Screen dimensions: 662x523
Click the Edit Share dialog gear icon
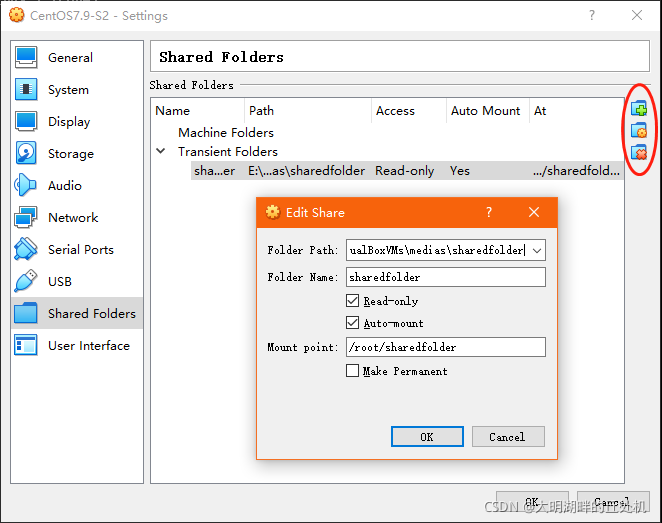pyautogui.click(x=273, y=212)
